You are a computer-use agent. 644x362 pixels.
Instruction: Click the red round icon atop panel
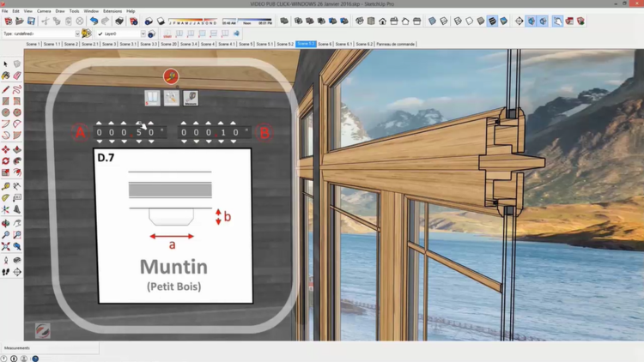(x=171, y=78)
